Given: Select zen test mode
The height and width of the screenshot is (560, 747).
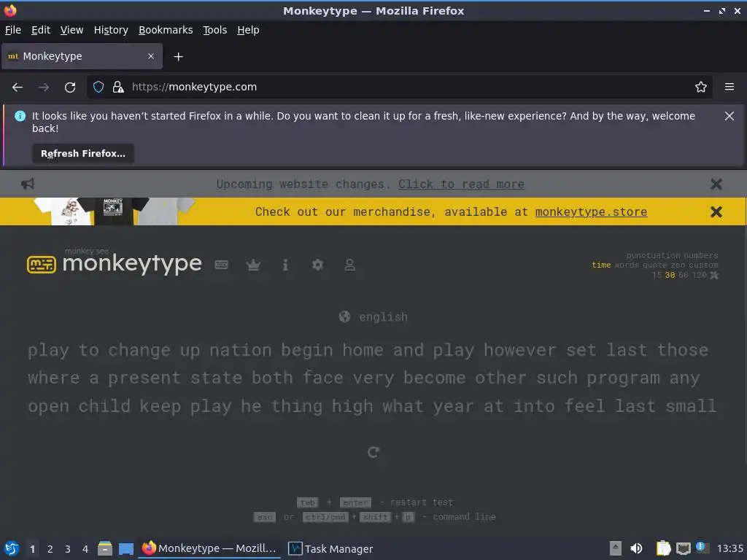Looking at the screenshot, I should (678, 265).
